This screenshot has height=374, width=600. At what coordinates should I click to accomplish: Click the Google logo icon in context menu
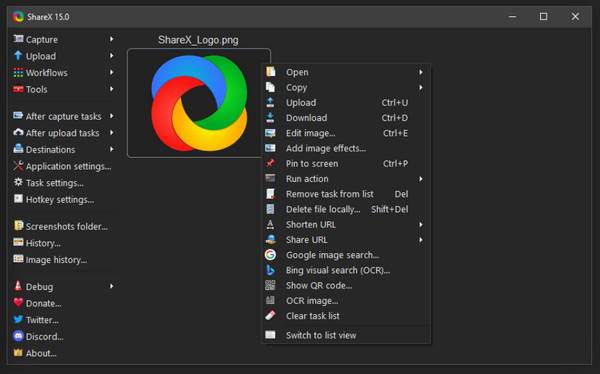pos(270,255)
